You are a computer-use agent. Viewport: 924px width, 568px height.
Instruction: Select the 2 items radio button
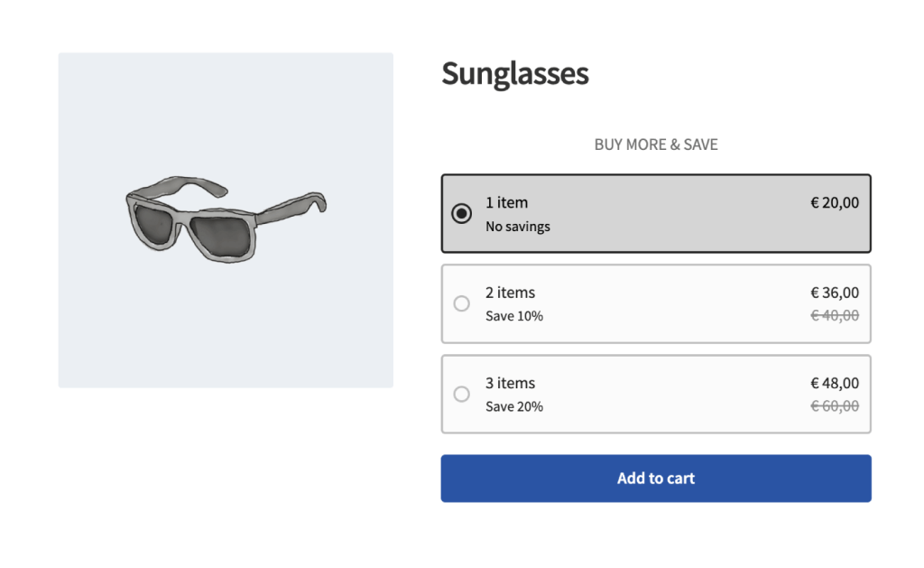coord(462,304)
